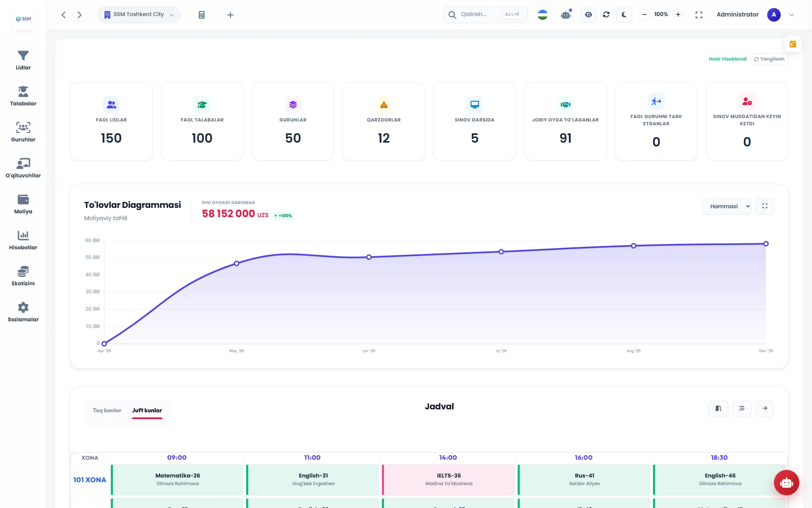Click the orange calendar icon
Screen dimensions: 812x508
[793, 44]
